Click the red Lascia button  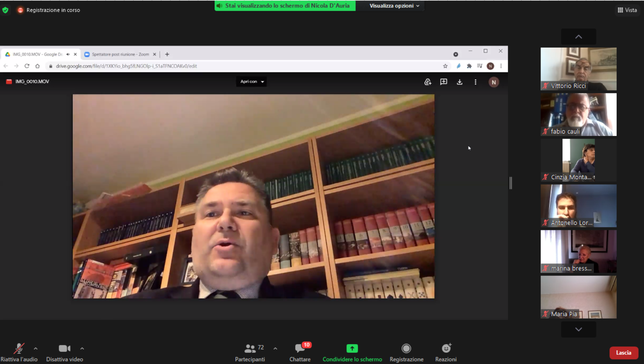tap(623, 352)
